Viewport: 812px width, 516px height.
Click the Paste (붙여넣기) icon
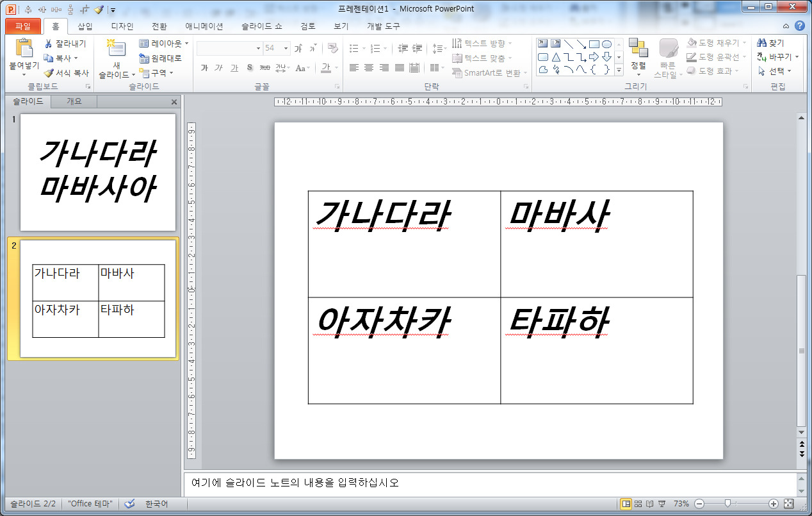click(x=24, y=49)
